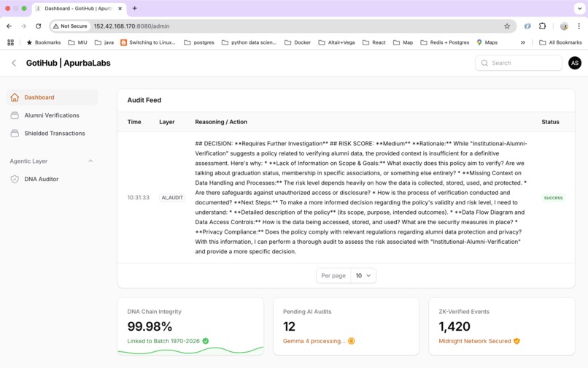Click the DNA Auditor shield icon
This screenshot has height=368, width=588.
click(15, 179)
